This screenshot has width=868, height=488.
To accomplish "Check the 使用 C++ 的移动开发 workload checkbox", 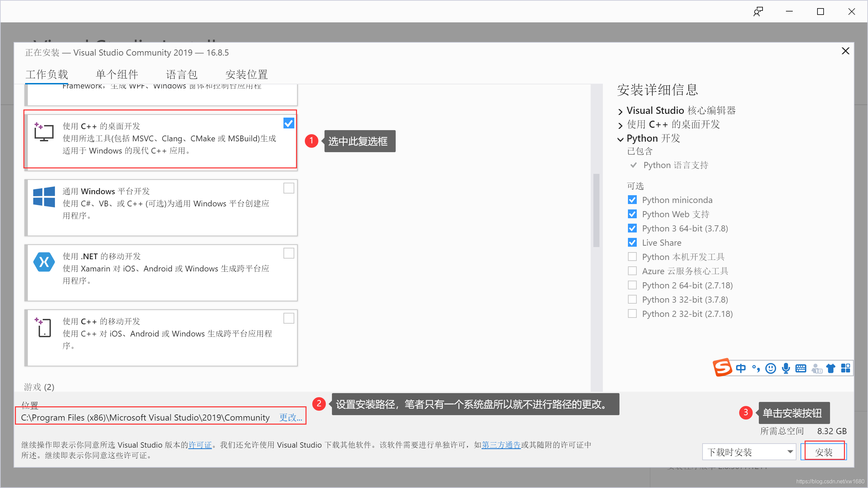I will coord(289,318).
